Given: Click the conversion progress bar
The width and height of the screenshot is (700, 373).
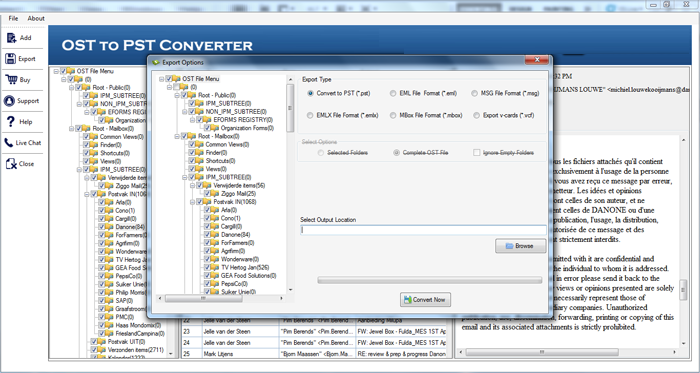Looking at the screenshot, I should (429, 280).
